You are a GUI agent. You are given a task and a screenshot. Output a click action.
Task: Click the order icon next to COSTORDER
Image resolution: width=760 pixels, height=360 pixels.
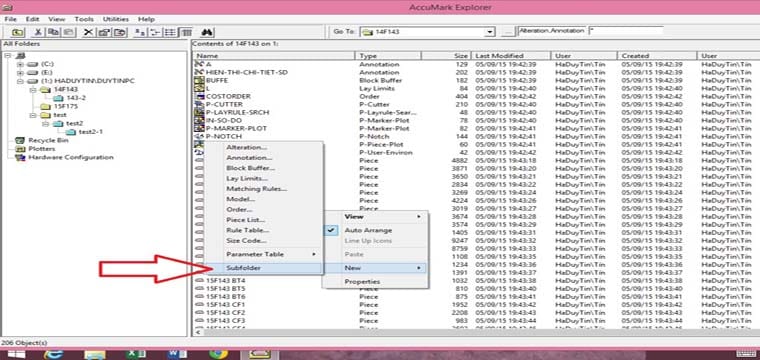point(199,96)
